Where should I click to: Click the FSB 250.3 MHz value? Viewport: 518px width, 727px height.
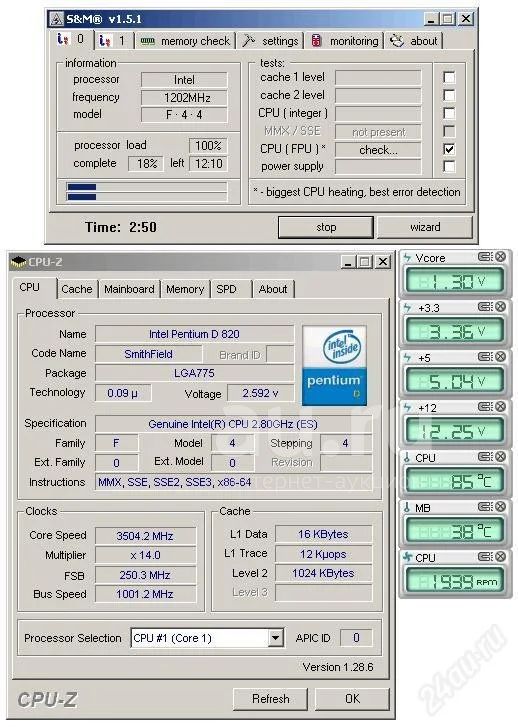point(145,575)
